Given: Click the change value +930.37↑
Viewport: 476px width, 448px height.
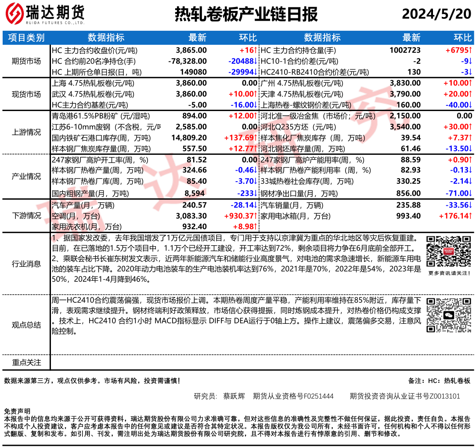Looking at the screenshot, I should point(241,215).
